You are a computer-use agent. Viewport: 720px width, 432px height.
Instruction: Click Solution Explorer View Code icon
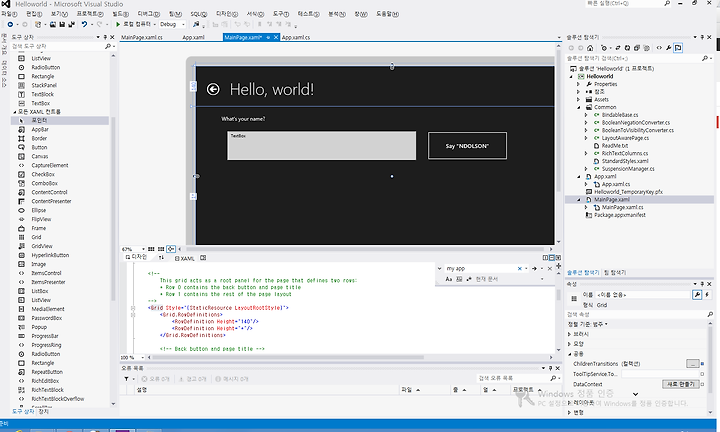pyautogui.click(x=659, y=48)
